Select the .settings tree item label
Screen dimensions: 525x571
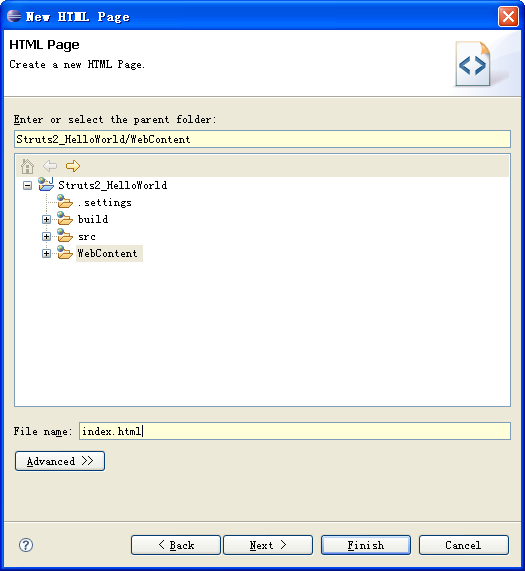pos(105,202)
